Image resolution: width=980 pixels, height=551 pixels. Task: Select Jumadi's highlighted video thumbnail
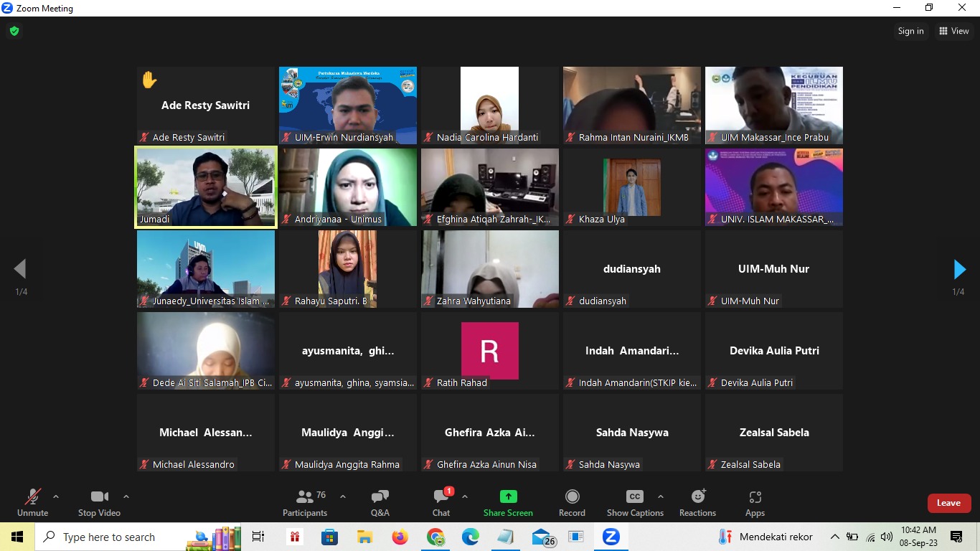(206, 187)
